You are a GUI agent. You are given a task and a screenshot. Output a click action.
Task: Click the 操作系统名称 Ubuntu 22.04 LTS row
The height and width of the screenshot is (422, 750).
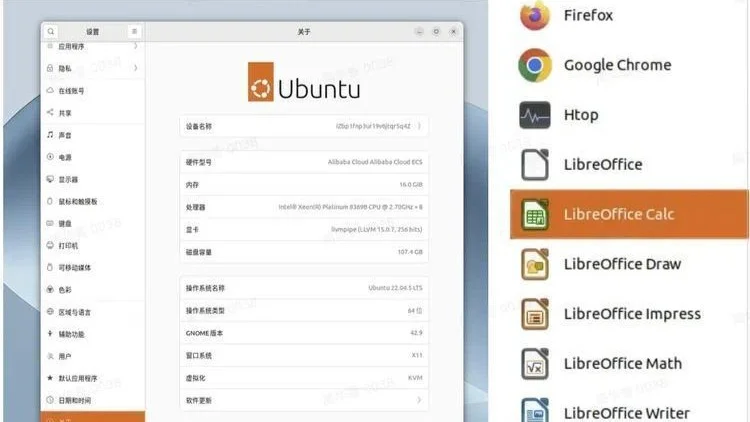(304, 288)
